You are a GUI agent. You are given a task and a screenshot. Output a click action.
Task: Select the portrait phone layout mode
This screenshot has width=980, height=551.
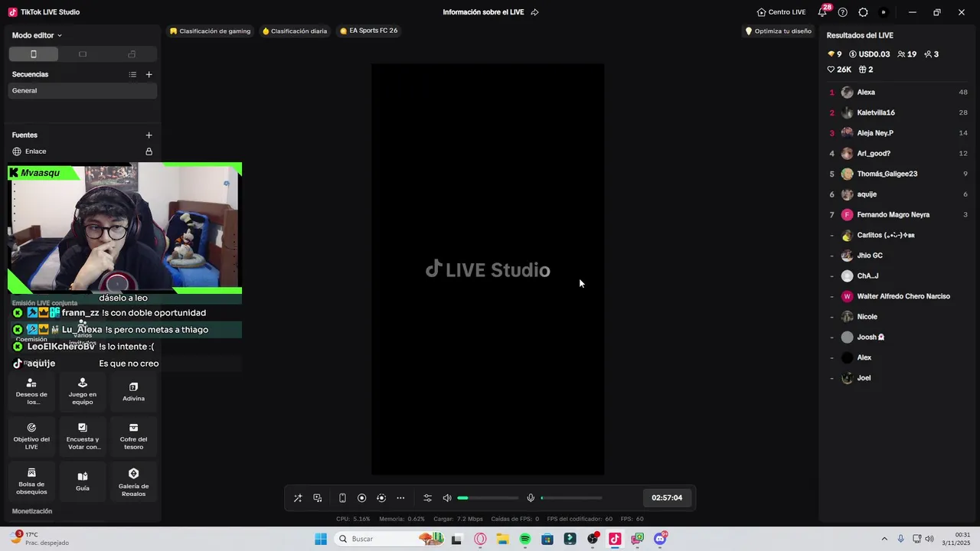click(x=34, y=54)
